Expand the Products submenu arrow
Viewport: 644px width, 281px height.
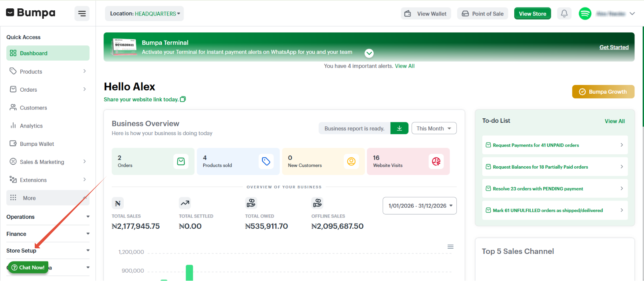click(84, 71)
